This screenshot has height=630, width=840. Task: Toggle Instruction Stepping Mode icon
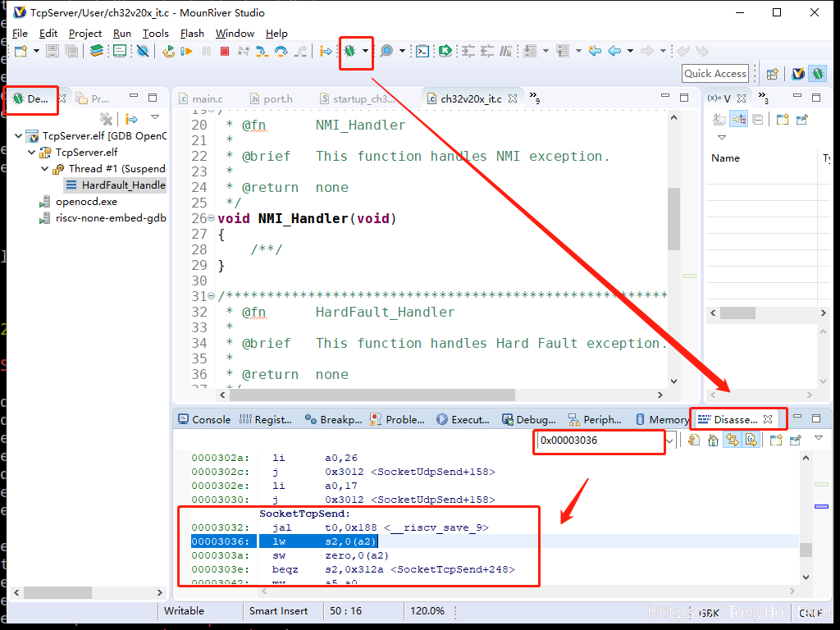(326, 51)
